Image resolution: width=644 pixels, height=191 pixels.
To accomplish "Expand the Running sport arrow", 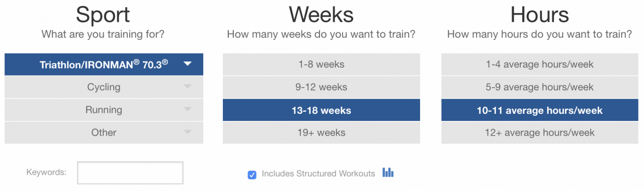I will [188, 109].
